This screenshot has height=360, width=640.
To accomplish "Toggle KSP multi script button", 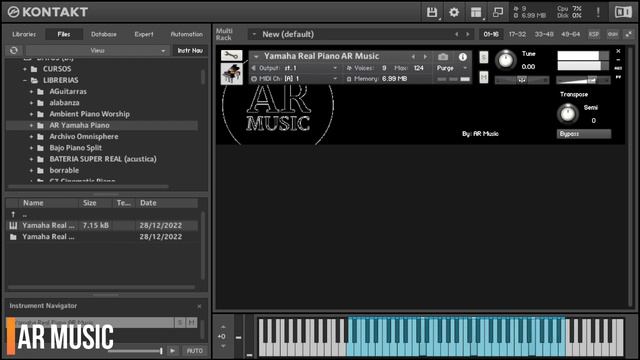I will pos(594,34).
